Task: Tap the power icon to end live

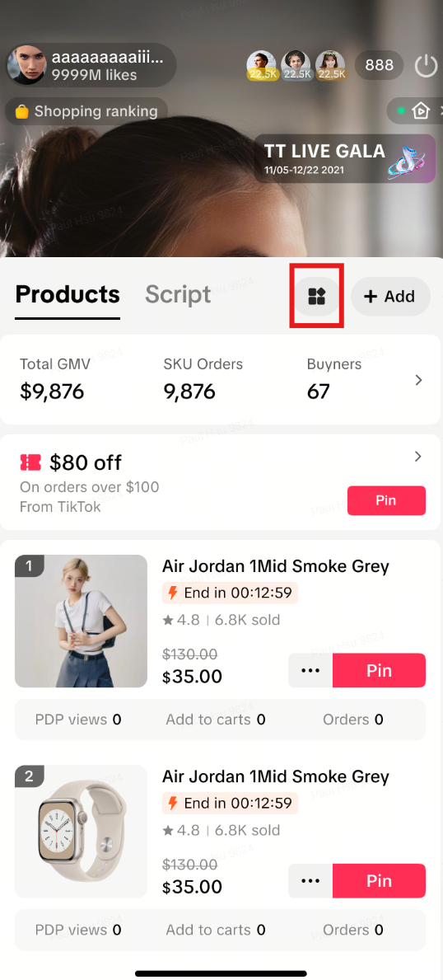Action: click(427, 66)
